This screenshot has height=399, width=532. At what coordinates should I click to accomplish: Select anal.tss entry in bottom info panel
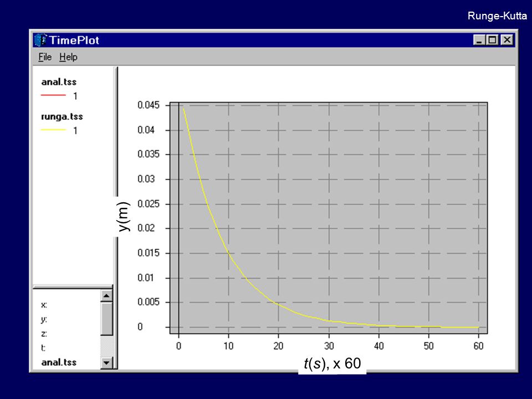pos(59,362)
